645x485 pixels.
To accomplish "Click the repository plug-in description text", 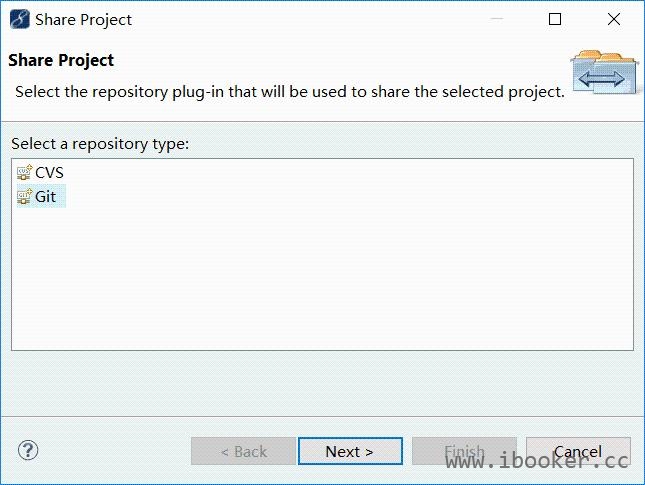I will pos(290,92).
